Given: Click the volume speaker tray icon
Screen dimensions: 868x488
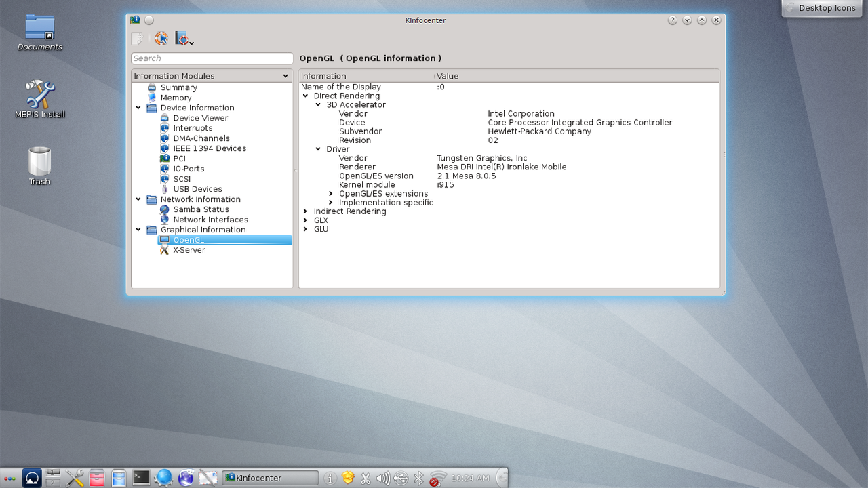Looking at the screenshot, I should (382, 479).
